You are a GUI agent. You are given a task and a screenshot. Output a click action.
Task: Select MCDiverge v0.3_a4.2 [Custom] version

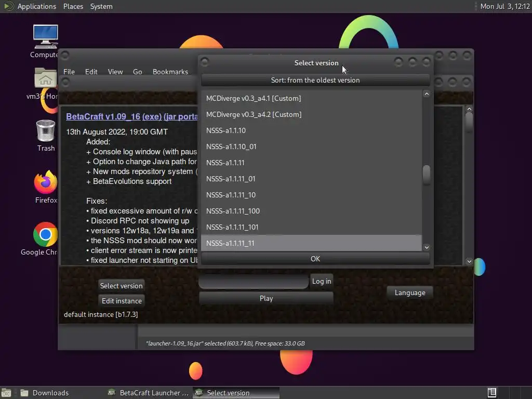311,114
